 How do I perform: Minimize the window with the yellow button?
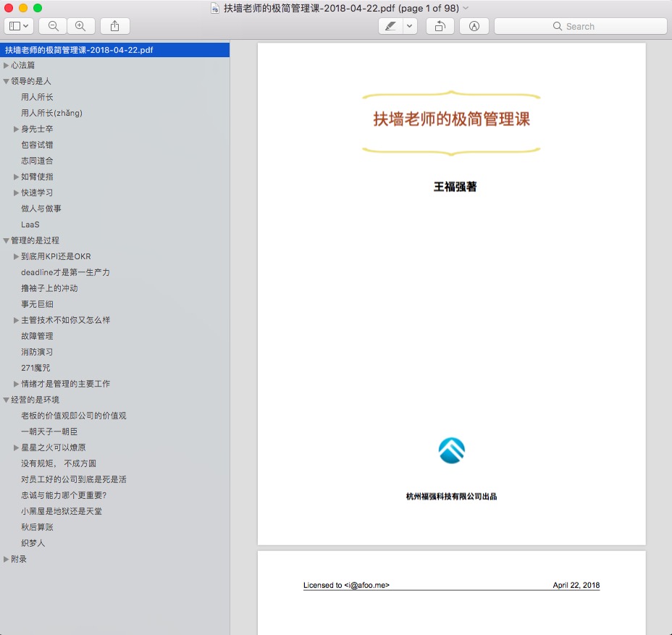pos(23,8)
